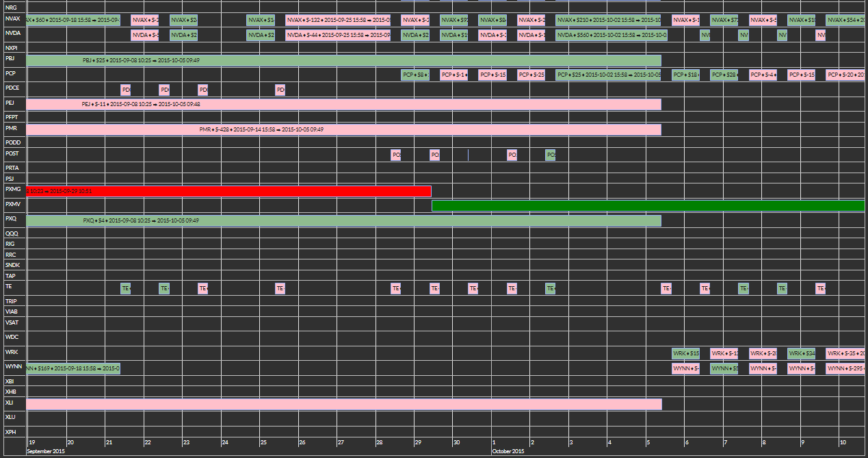This screenshot has height=458, width=868.
Task: Click the VIAB row label
Action: [x=12, y=311]
